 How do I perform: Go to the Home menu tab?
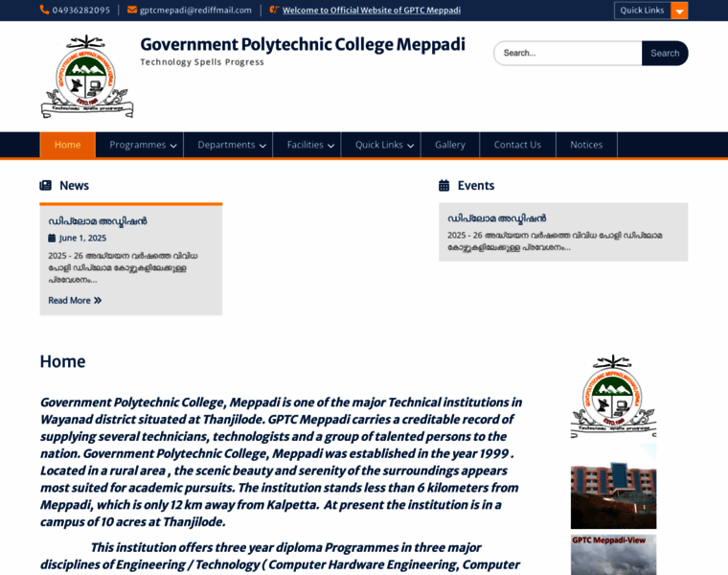68,145
